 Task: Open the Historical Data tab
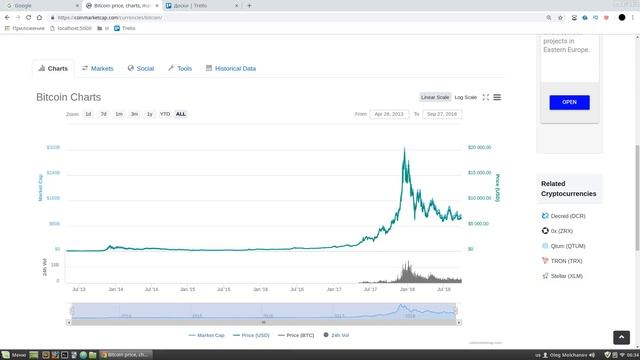(231, 69)
